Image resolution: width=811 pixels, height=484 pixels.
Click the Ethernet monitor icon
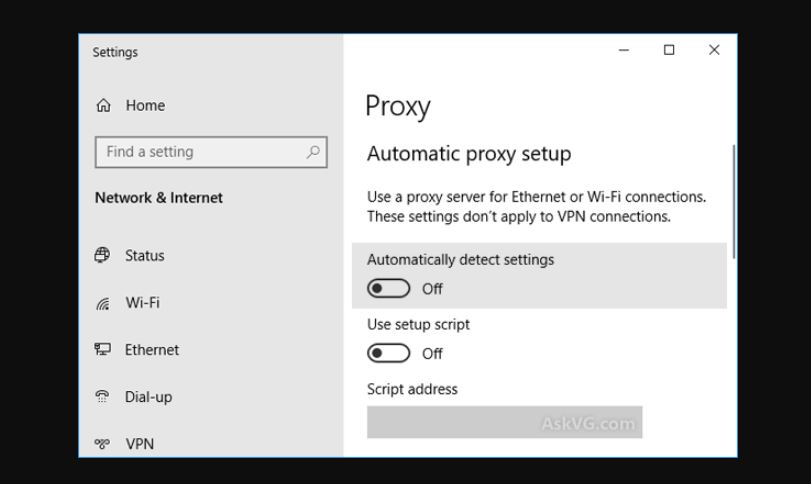click(x=102, y=350)
